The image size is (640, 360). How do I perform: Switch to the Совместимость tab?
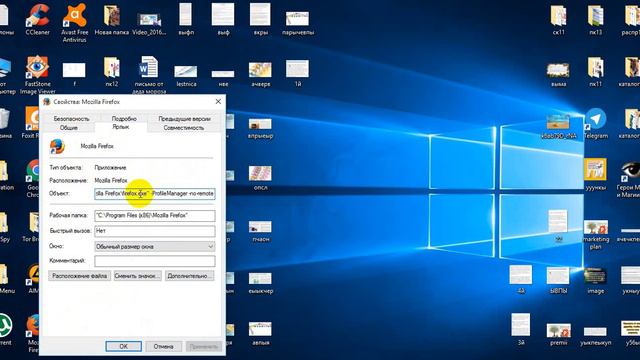[x=184, y=128]
